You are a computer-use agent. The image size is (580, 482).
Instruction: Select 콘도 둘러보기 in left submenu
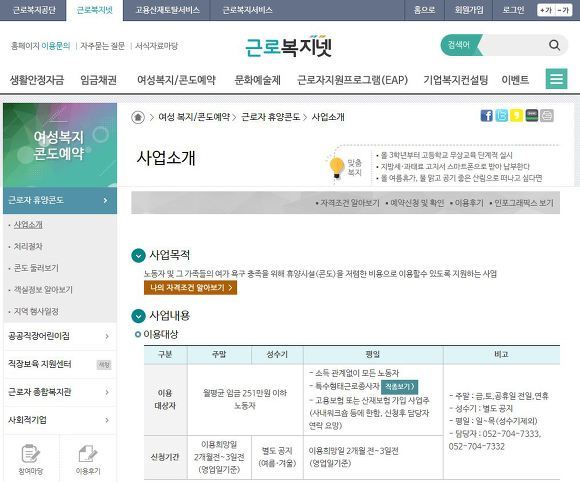point(36,268)
